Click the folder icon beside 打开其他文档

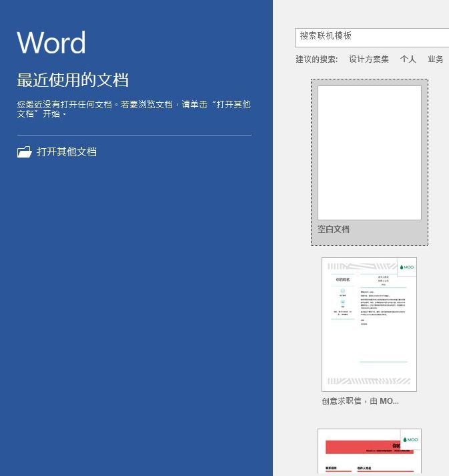coord(24,152)
